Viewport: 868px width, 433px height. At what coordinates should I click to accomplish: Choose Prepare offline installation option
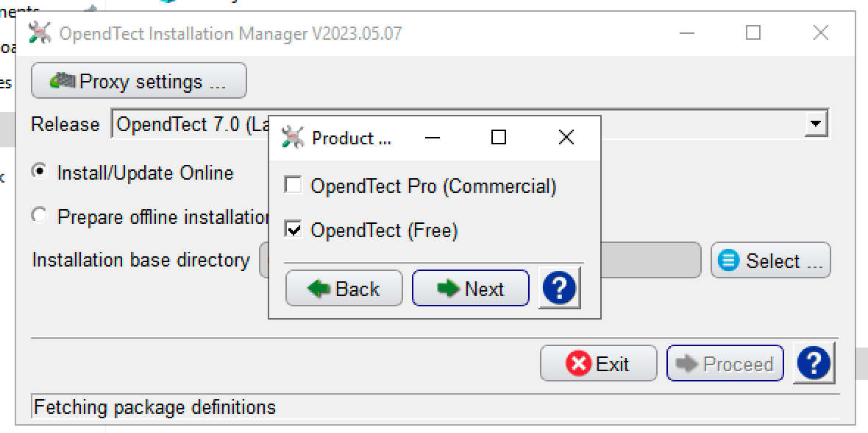coord(40,216)
